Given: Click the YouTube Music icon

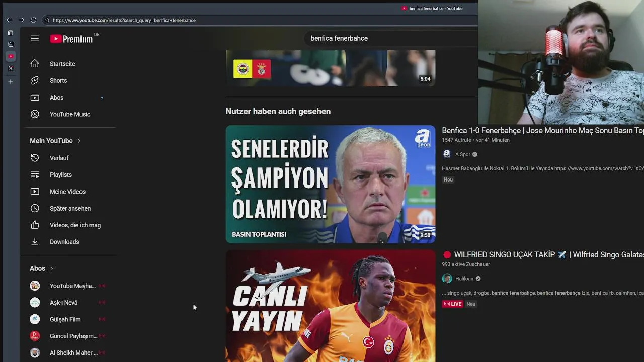Looking at the screenshot, I should pos(35,114).
